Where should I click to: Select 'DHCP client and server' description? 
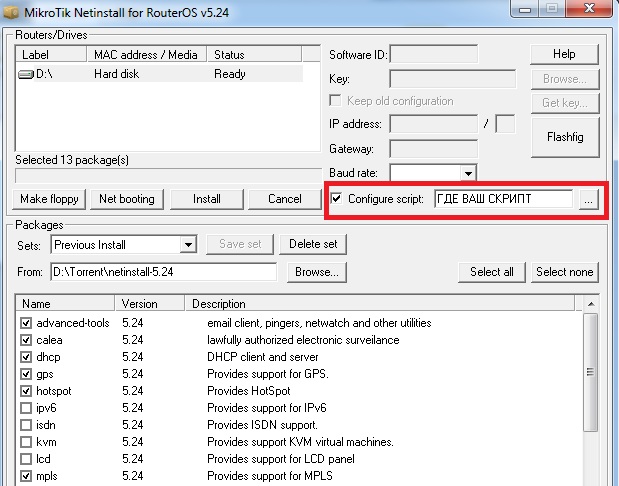[x=263, y=357]
